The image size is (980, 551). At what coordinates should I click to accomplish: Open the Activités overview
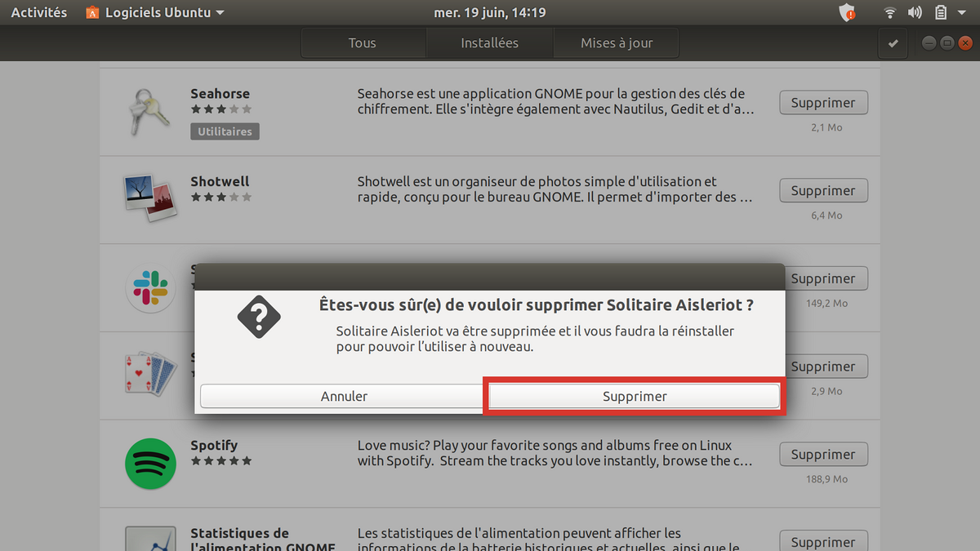pos(39,13)
